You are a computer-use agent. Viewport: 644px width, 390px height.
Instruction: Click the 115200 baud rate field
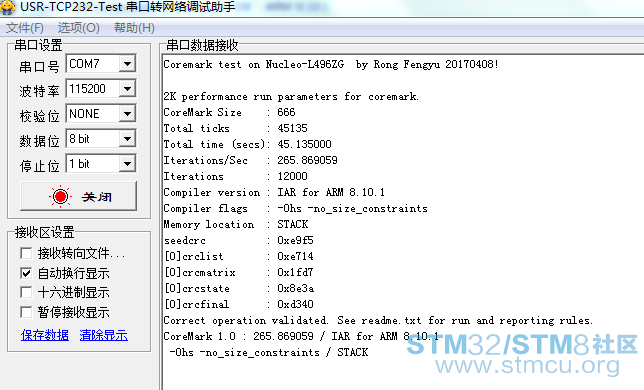[x=101, y=89]
